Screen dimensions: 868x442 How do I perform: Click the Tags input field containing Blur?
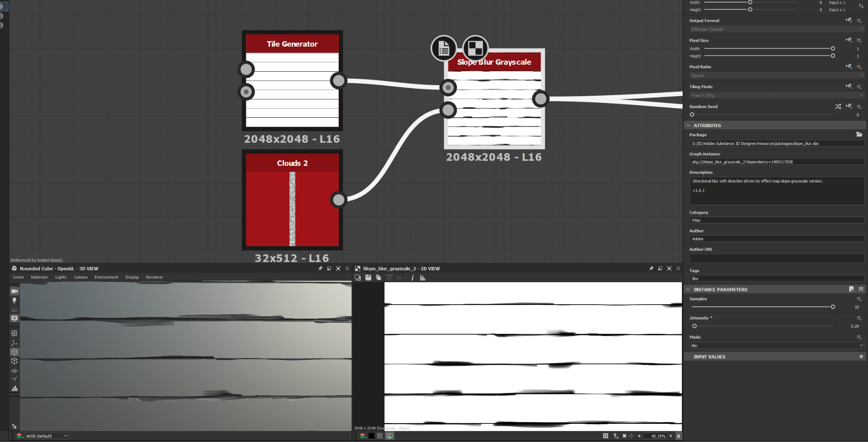(x=776, y=278)
